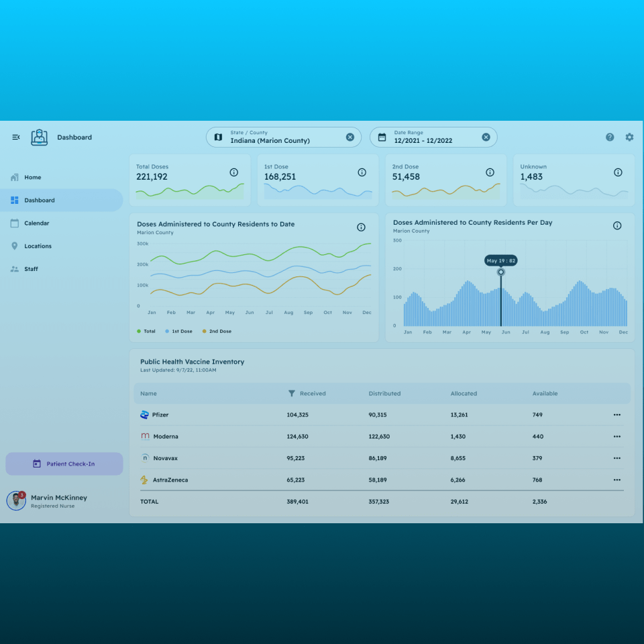Screen dimensions: 644x644
Task: Open info for Doses Administered Per Day chart
Action: point(617,226)
